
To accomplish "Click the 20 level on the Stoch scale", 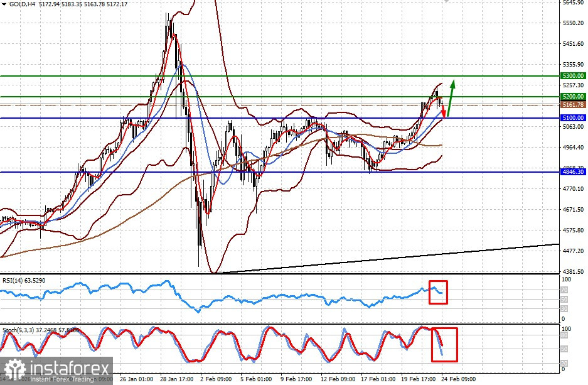I will [564, 363].
